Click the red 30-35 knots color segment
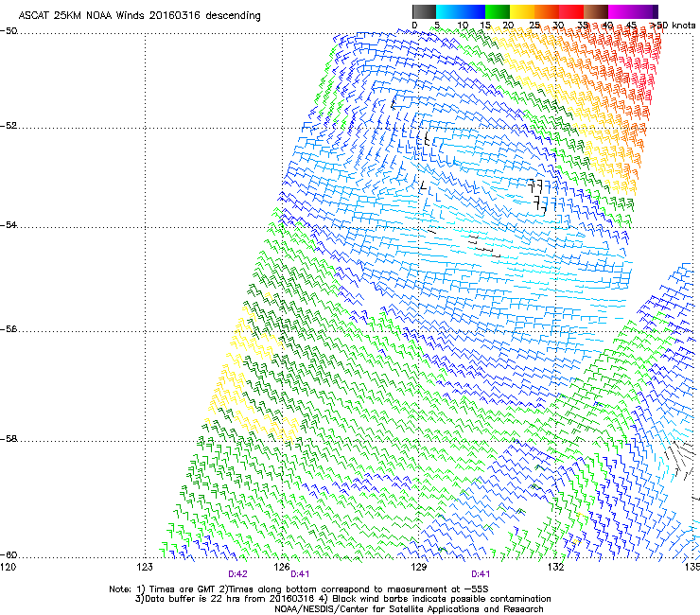700x615 pixels. coord(571,11)
